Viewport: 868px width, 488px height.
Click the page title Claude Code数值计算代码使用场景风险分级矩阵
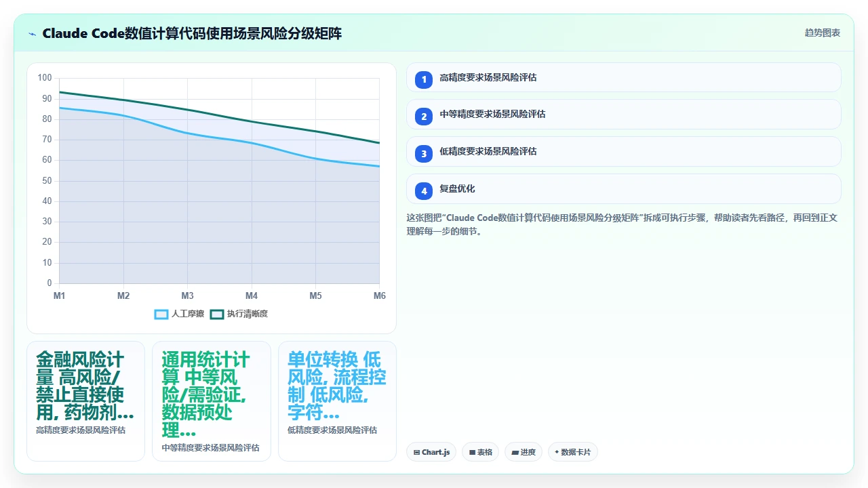pos(192,33)
